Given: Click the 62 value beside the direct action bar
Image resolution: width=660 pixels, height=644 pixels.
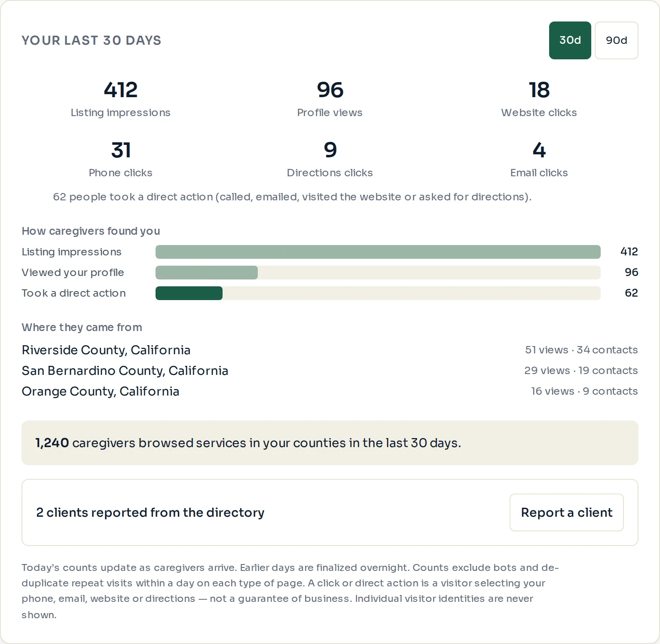Looking at the screenshot, I should click(631, 293).
